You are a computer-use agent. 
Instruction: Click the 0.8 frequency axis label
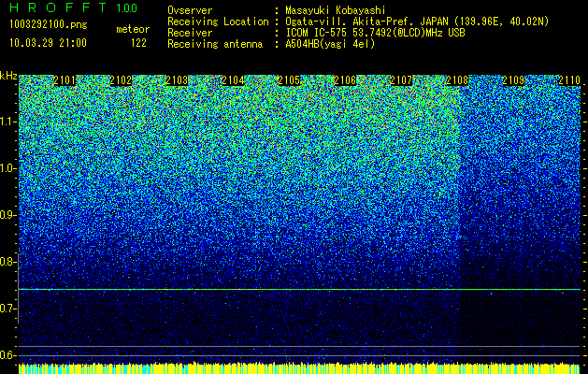(x=7, y=262)
